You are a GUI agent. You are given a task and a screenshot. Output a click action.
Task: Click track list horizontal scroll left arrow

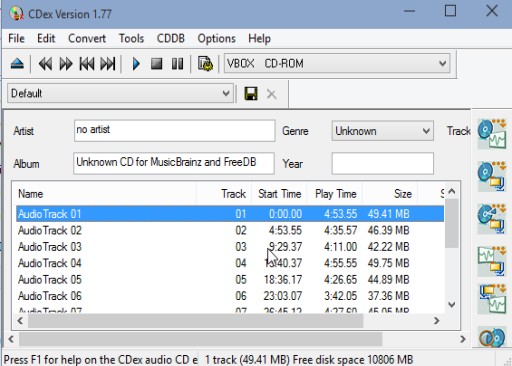tap(20, 321)
